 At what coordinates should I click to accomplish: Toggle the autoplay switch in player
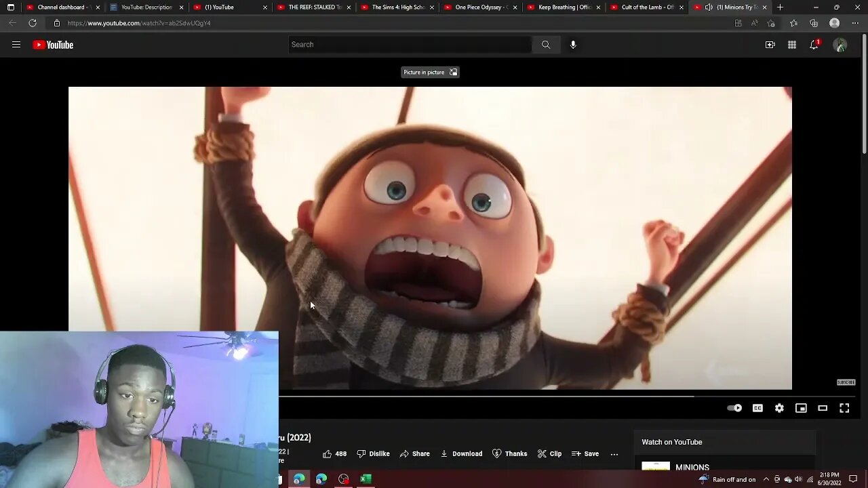click(x=734, y=408)
